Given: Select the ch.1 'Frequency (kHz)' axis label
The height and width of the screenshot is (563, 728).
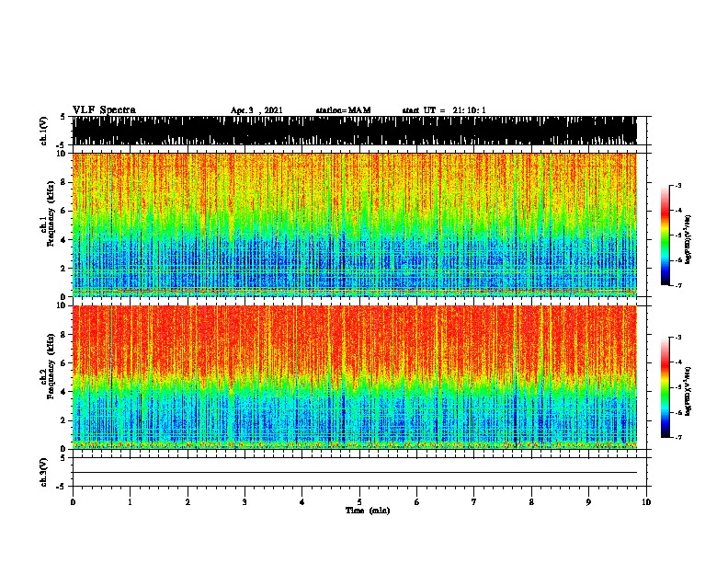Looking at the screenshot, I should click(x=51, y=213).
